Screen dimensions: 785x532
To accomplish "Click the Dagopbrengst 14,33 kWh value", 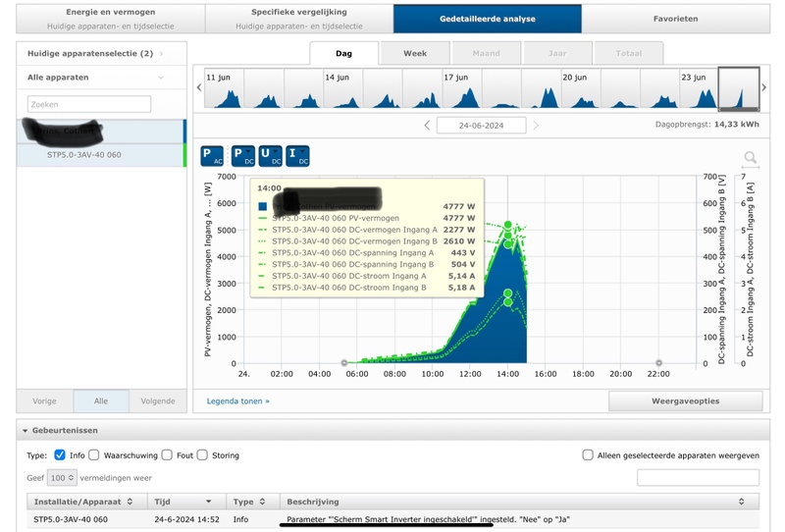I will pyautogui.click(x=737, y=125).
